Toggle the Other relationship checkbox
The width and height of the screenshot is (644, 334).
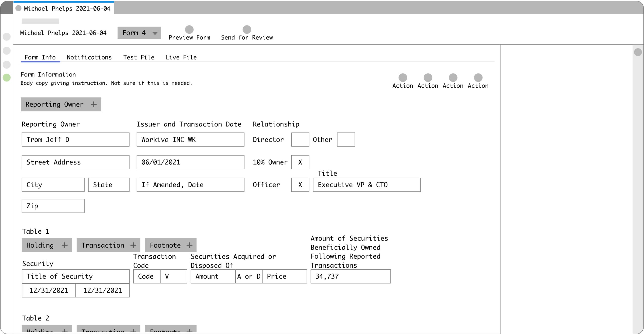pos(346,139)
